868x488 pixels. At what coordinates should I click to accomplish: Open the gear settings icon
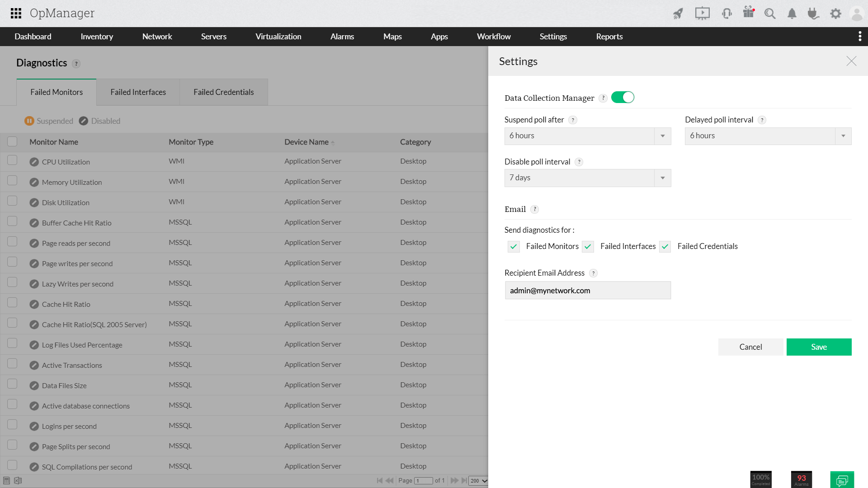tap(835, 14)
